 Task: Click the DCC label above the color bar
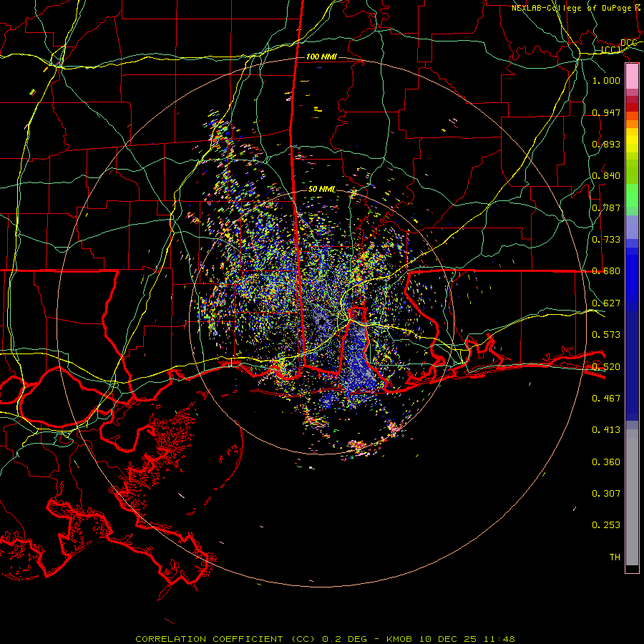pos(629,43)
